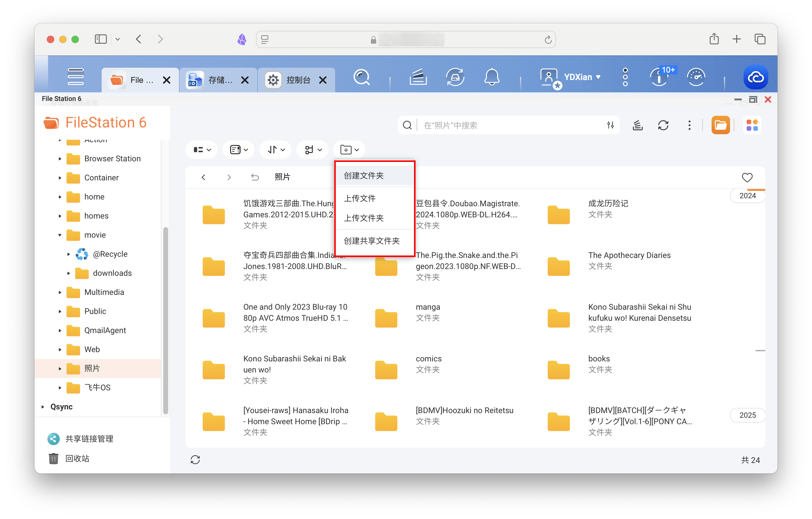This screenshot has width=812, height=519.
Task: Jump to 2025 on the timeline
Action: 747,415
